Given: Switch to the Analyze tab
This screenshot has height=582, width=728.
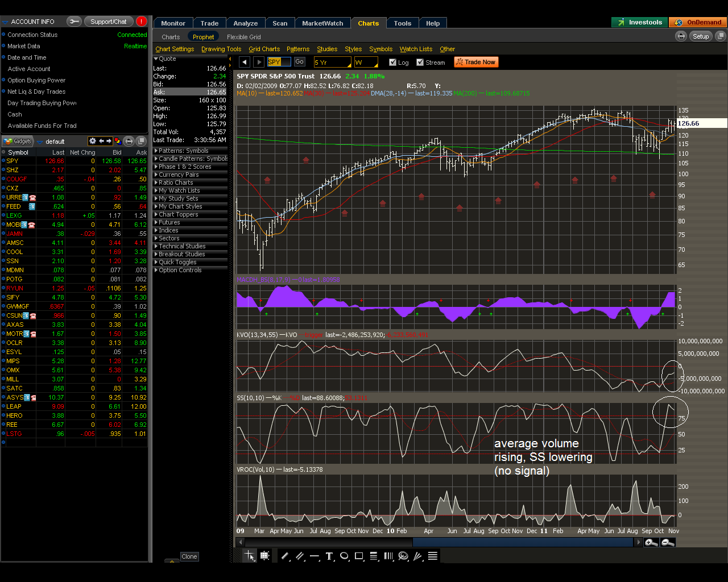Looking at the screenshot, I should click(x=246, y=23).
